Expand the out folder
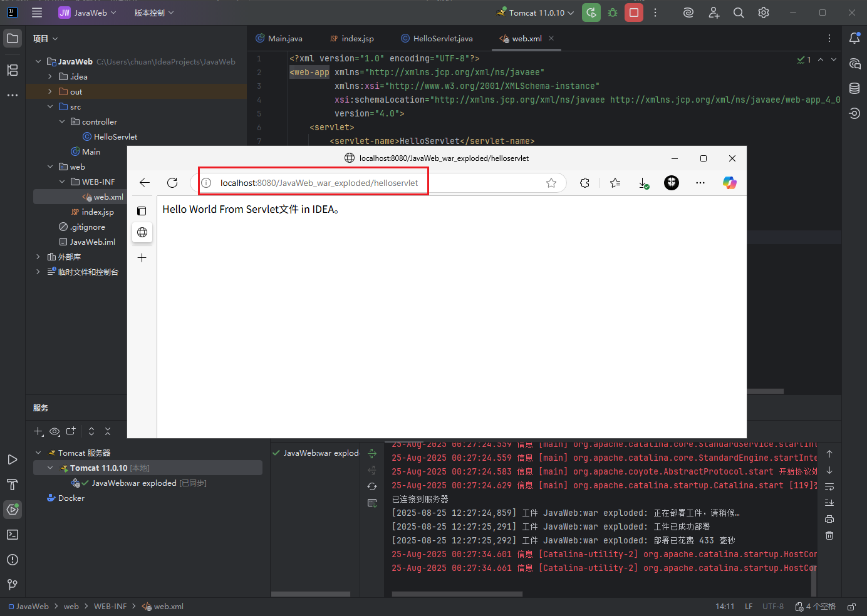Image resolution: width=867 pixels, height=616 pixels. click(50, 91)
